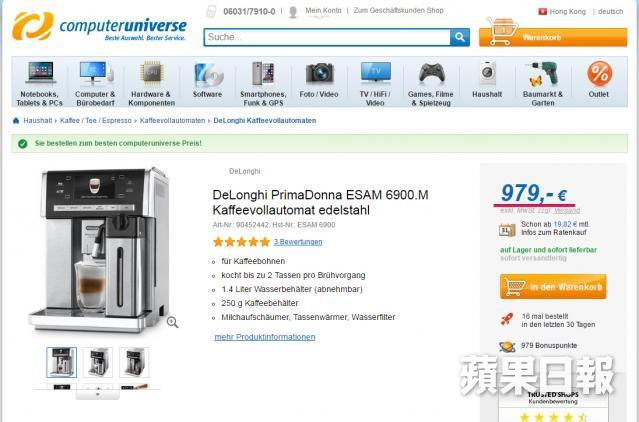639x422 pixels.
Task: Add product with In den Warenkorb button
Action: [x=553, y=287]
